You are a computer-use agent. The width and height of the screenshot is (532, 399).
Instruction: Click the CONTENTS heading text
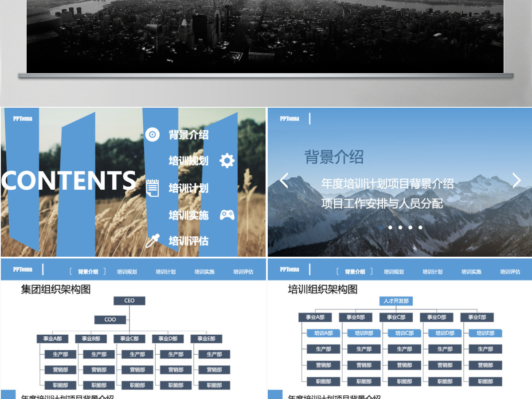tap(68, 180)
